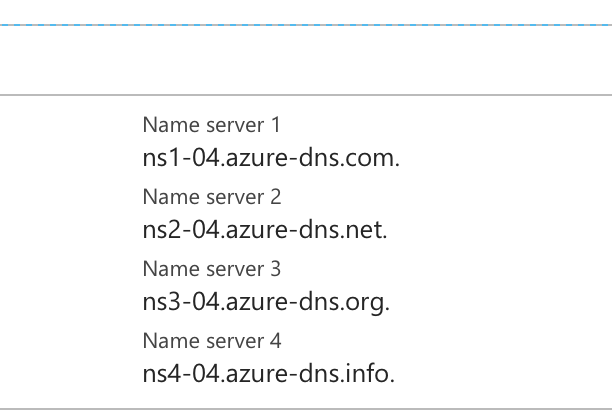Click the ".com." ending of name server 1
This screenshot has height=412, width=612.
tap(369, 158)
